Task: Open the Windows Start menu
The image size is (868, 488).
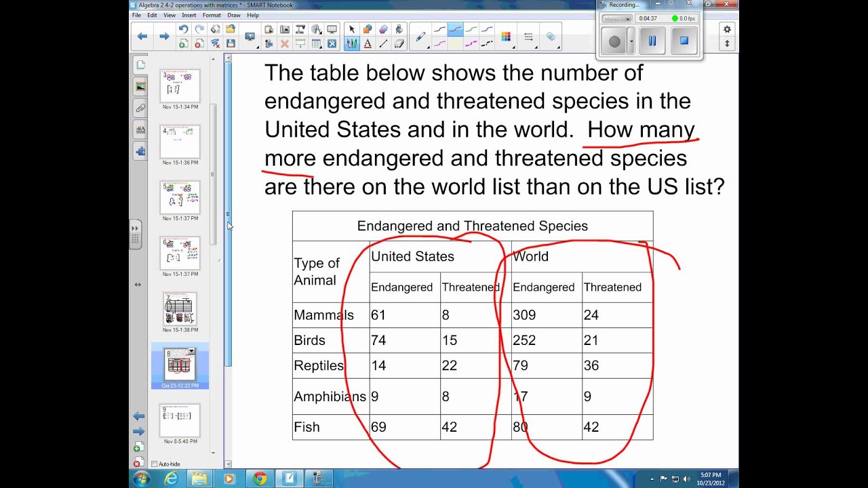Action: coord(141,479)
